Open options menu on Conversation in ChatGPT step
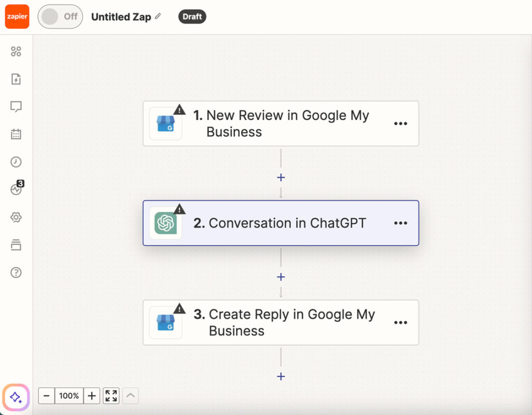 401,223
